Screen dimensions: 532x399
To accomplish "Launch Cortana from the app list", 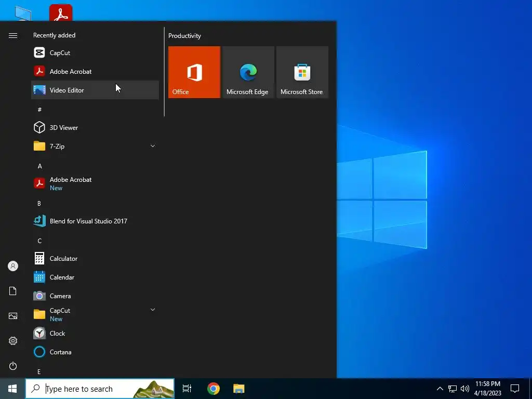I will pyautogui.click(x=95, y=352).
